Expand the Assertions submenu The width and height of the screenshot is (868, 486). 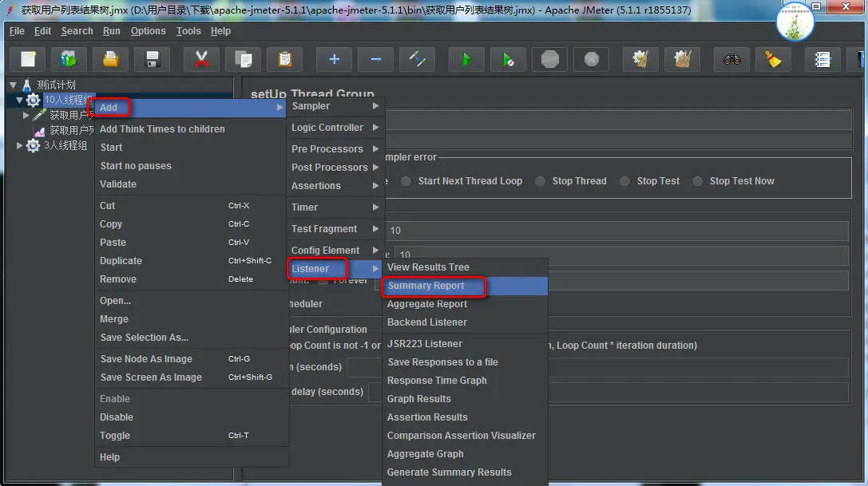pos(335,185)
